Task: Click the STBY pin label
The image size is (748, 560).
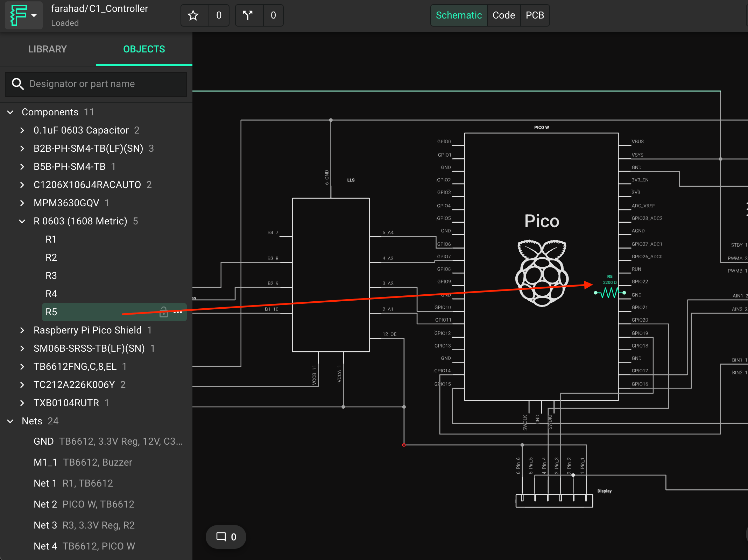Action: tap(737, 245)
